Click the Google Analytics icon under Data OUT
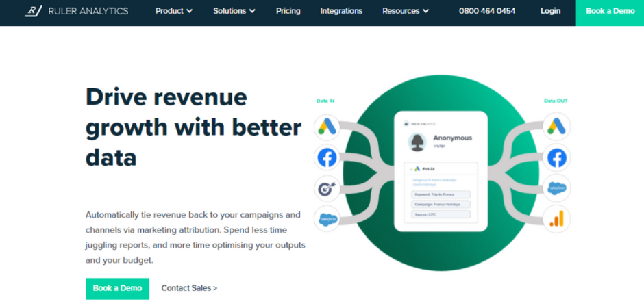This screenshot has height=308, width=644. click(x=557, y=220)
